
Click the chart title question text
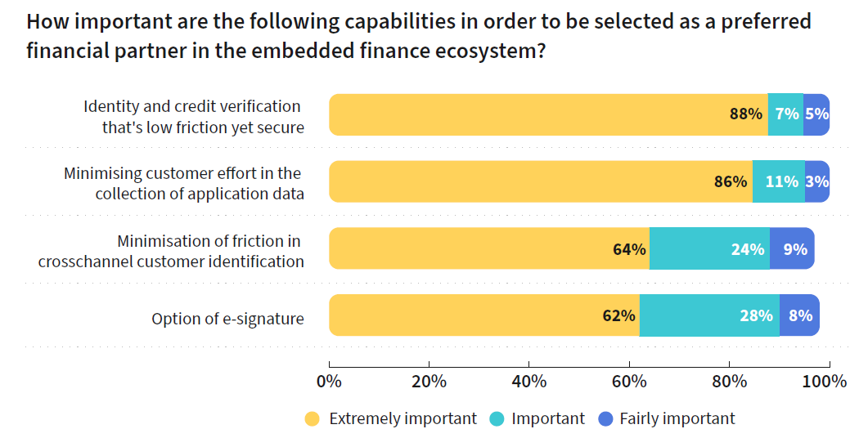tap(419, 36)
